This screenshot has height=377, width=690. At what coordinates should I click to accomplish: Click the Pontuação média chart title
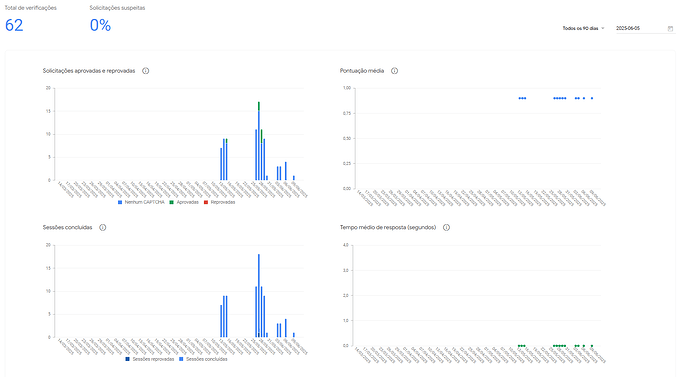(362, 71)
